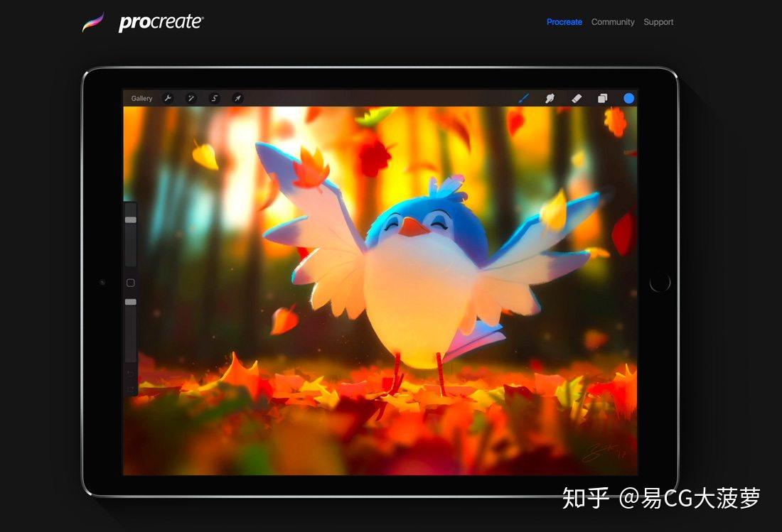Open the Actions menu with the wrench icon
Screen dimensions: 782x532
tap(167, 98)
